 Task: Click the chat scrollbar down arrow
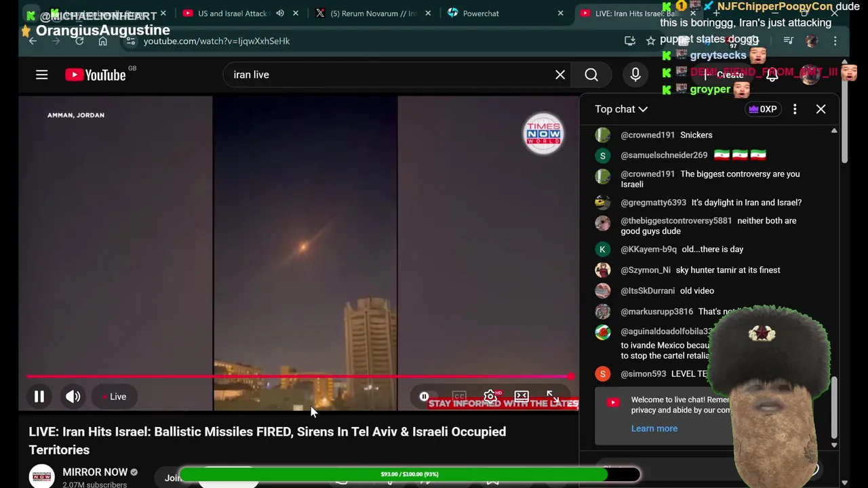tap(834, 445)
